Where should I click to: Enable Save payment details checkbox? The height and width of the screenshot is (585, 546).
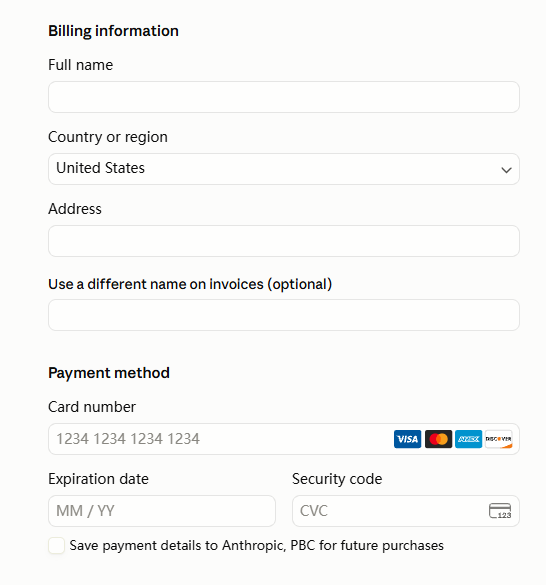coord(56,545)
